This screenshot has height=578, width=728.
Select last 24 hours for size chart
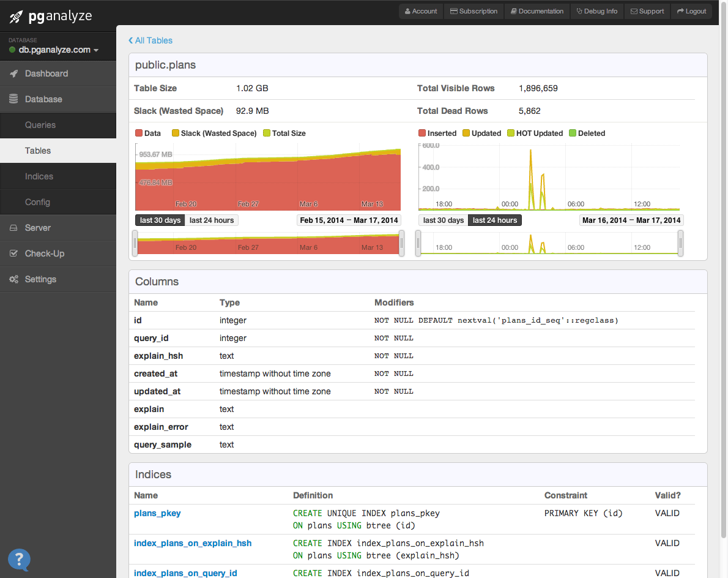[x=212, y=220]
